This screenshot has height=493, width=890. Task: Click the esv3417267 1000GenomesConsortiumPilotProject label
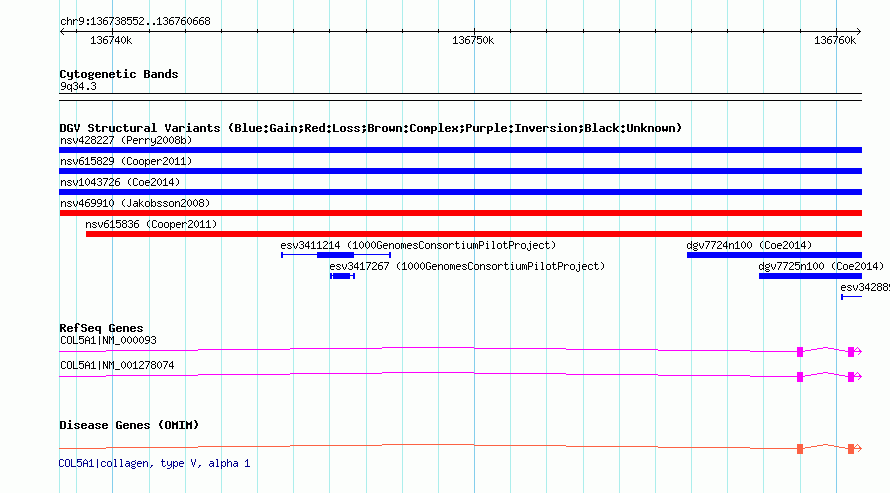(x=467, y=266)
